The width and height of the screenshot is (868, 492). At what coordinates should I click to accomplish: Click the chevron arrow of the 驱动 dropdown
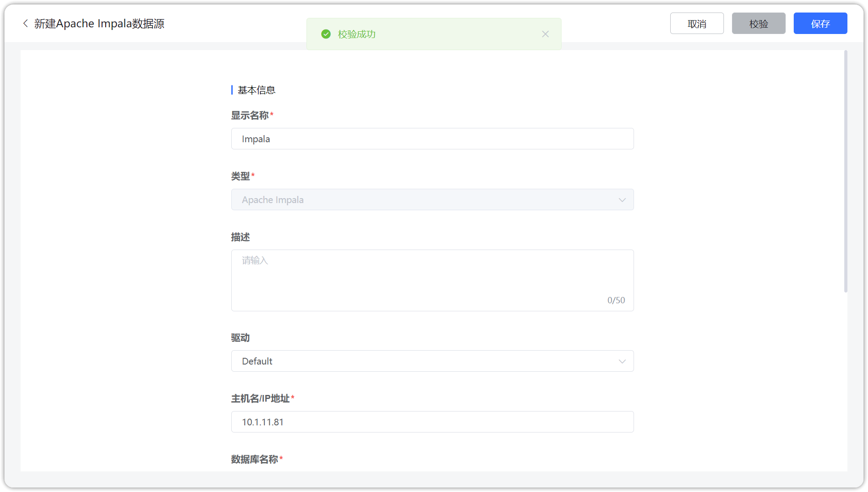click(x=622, y=361)
